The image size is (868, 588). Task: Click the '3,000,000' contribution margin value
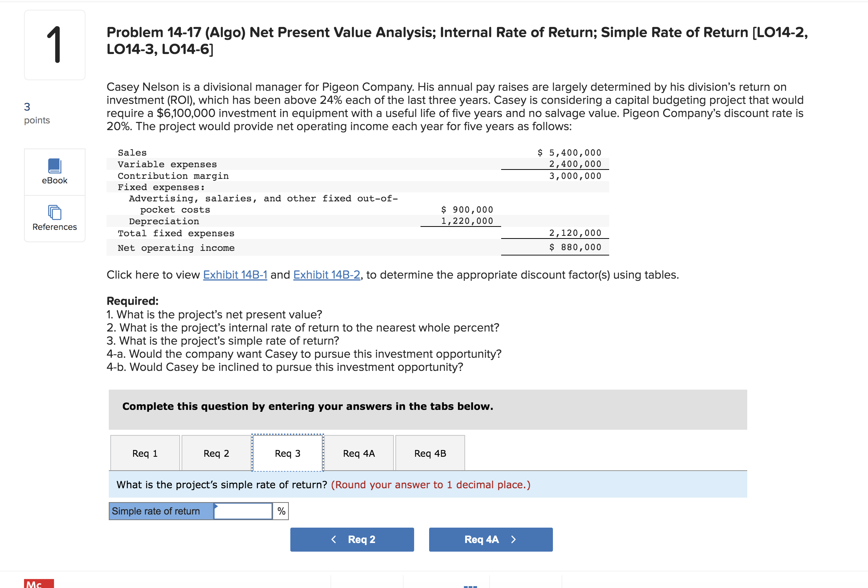[575, 176]
